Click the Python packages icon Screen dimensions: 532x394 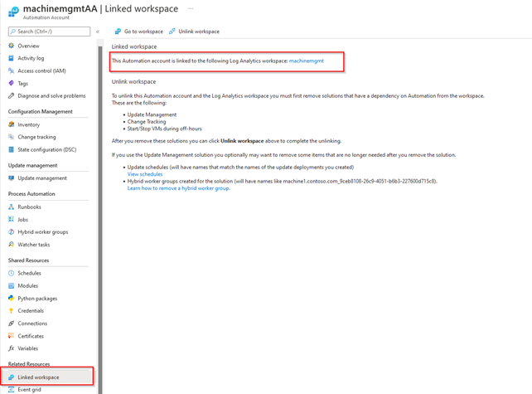[12, 298]
